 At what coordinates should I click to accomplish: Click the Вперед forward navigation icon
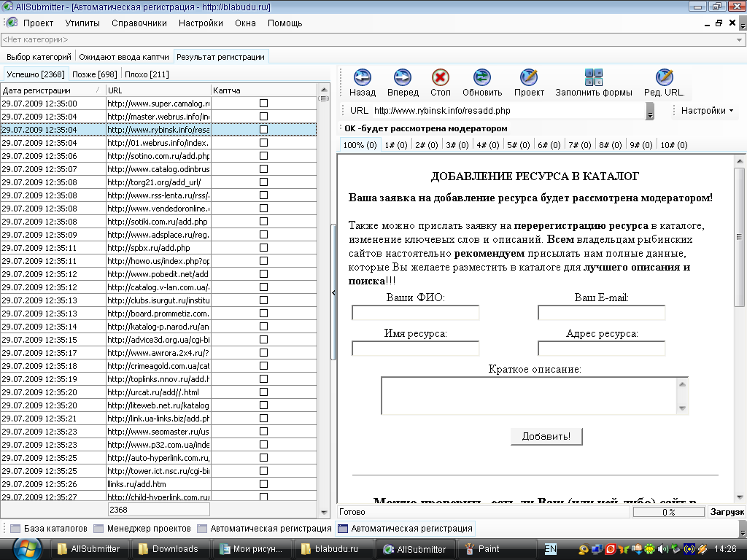[403, 77]
